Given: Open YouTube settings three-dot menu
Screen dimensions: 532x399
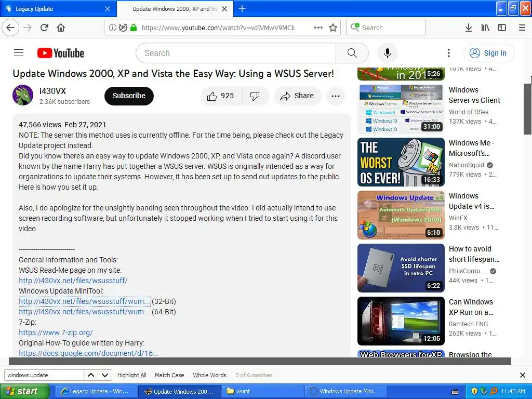Looking at the screenshot, I should point(448,53).
